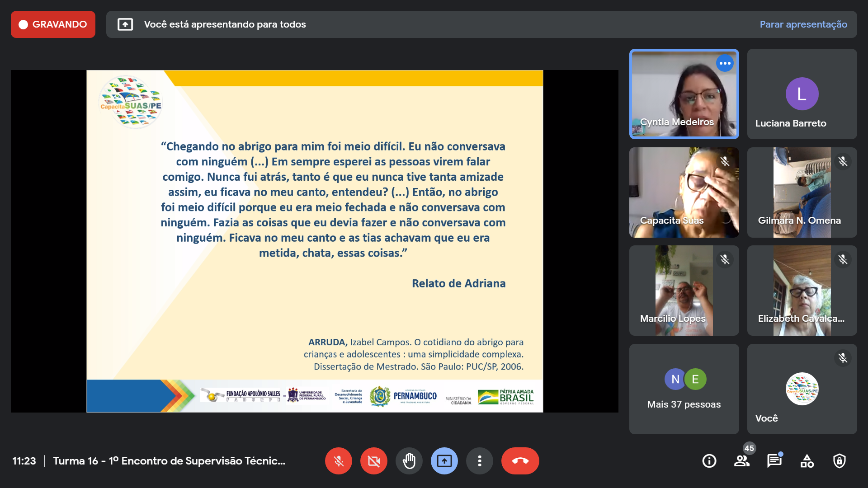Turn on the camera button
This screenshot has width=868, height=488.
(x=373, y=461)
